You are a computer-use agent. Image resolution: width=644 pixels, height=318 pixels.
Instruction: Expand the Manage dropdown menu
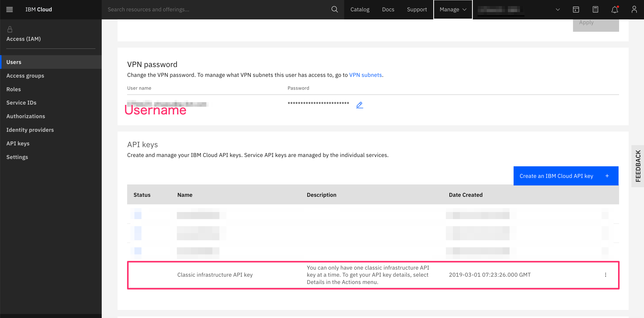[x=453, y=10]
